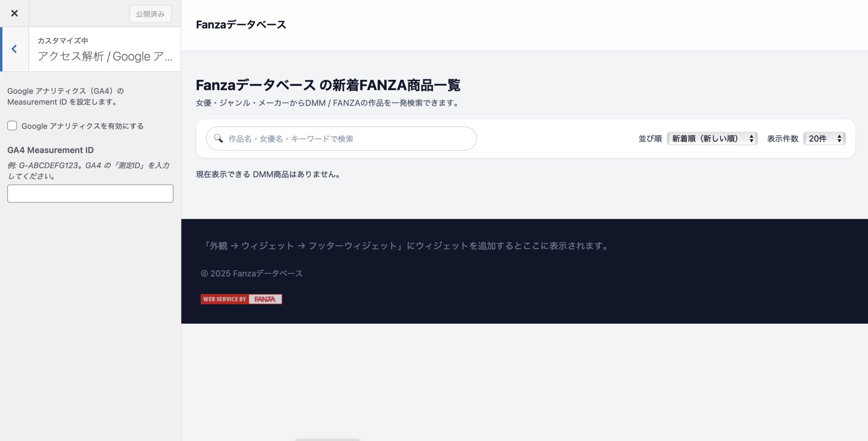Navigate back using the blue left chevron
The image size is (868, 441).
[x=14, y=49]
